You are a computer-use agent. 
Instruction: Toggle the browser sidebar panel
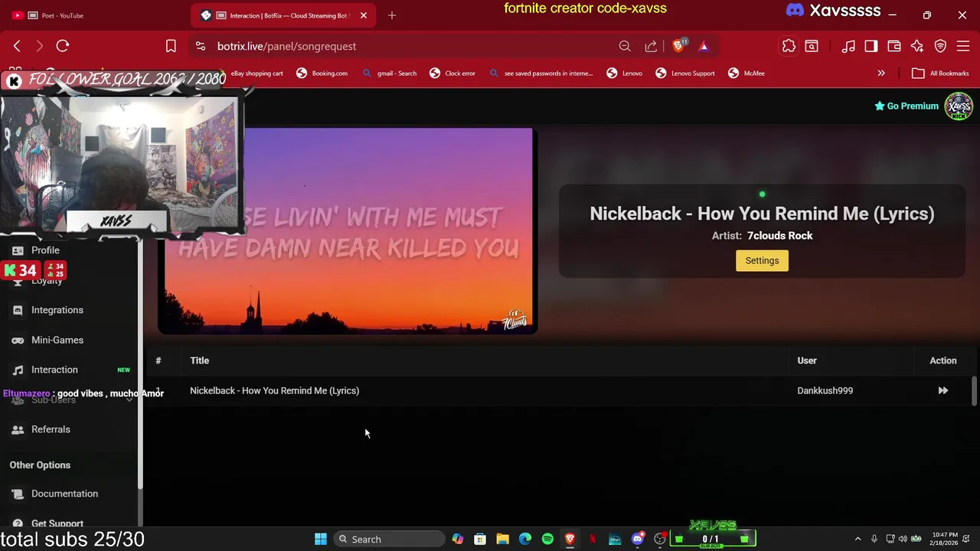pos(871,46)
